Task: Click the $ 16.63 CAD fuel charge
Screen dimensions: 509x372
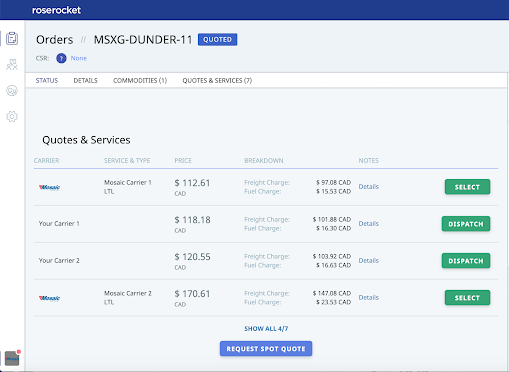Action: [x=333, y=266]
